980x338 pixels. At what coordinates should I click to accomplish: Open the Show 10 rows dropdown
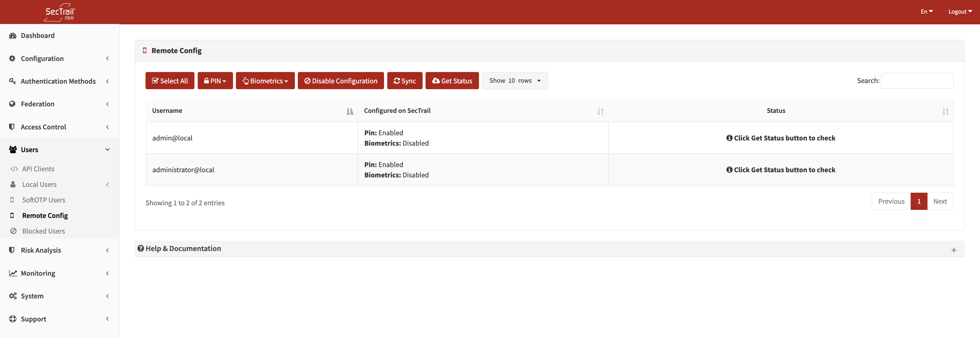(x=514, y=81)
